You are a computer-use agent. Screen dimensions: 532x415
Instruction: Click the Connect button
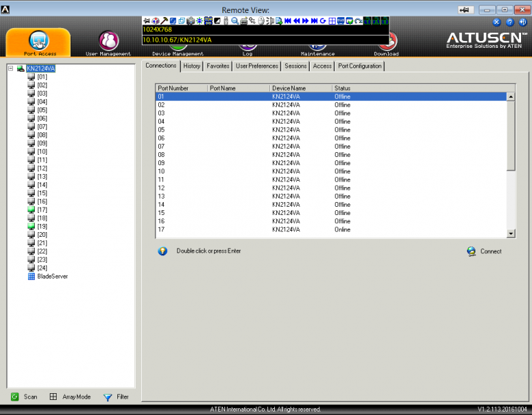(x=484, y=251)
